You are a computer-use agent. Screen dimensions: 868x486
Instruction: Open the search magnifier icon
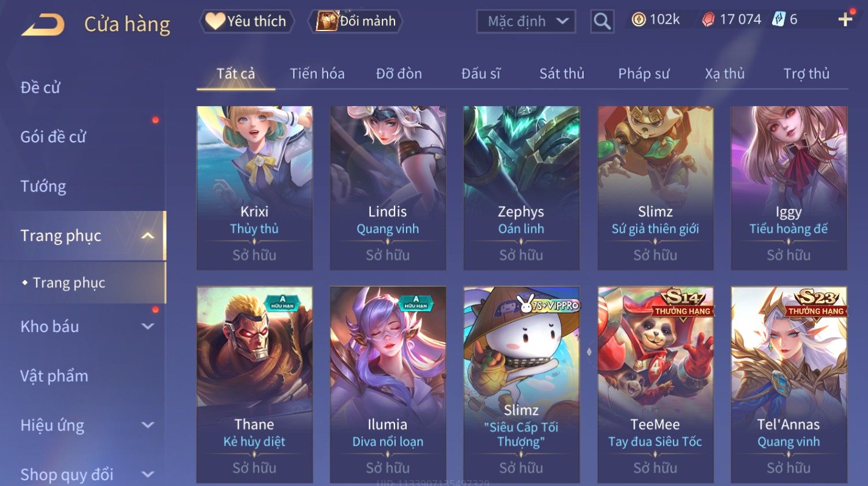click(602, 21)
